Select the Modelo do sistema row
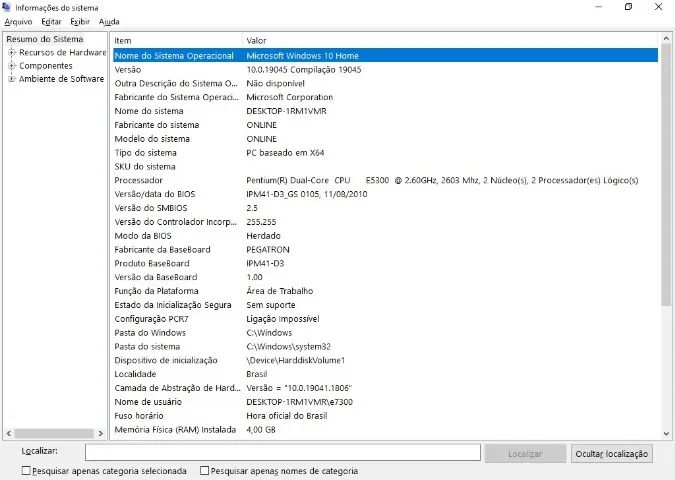Viewport: 675px width, 480px height. [x=385, y=139]
